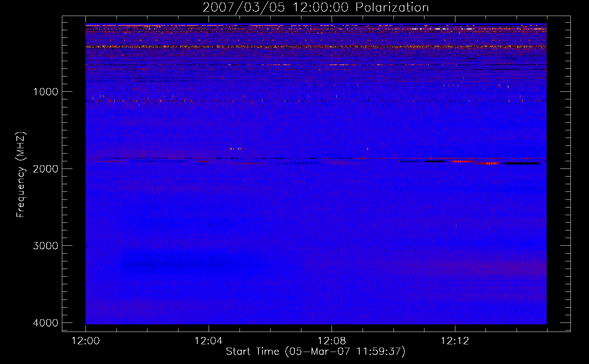The width and height of the screenshot is (589, 364).
Task: Click the 'Frequency (MHZ)' axis label
Action: tap(21, 175)
